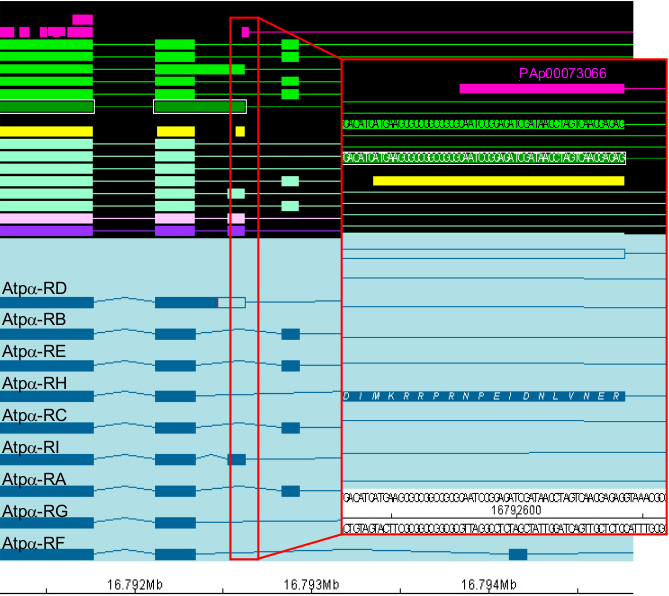Select the Atpα-RG transcript label

35,511
